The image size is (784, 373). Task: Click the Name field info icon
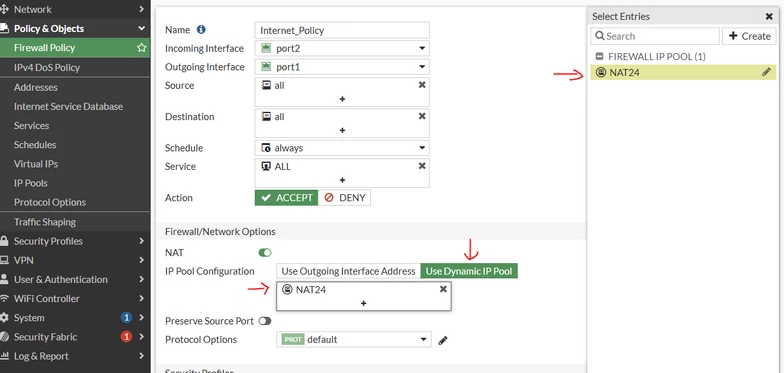pyautogui.click(x=201, y=30)
